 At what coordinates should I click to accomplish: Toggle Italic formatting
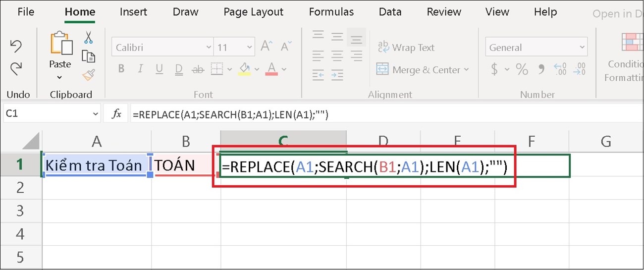pyautogui.click(x=141, y=69)
